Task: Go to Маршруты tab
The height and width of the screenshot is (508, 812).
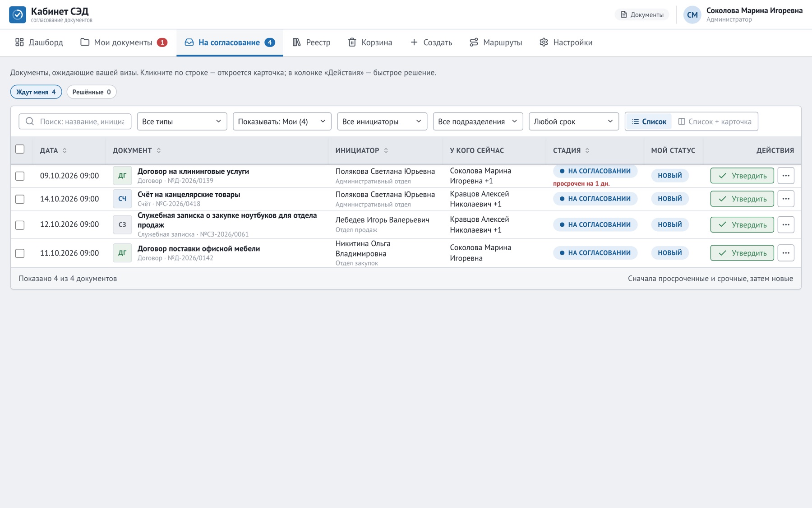Action: pos(496,42)
